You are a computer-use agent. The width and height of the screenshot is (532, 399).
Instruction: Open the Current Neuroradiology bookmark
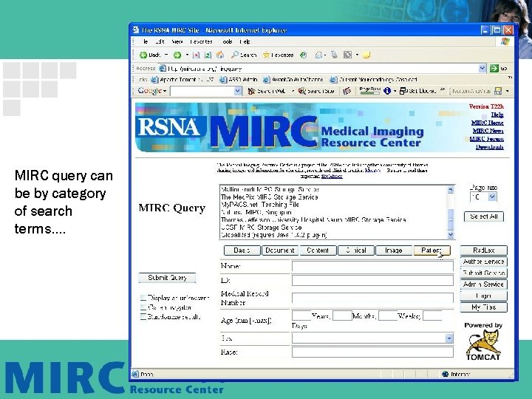click(374, 80)
